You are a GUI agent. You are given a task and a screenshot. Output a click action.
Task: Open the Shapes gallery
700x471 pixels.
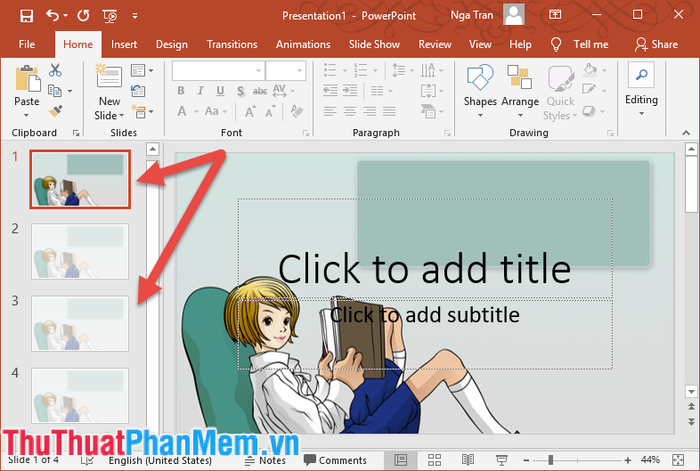coord(480,92)
